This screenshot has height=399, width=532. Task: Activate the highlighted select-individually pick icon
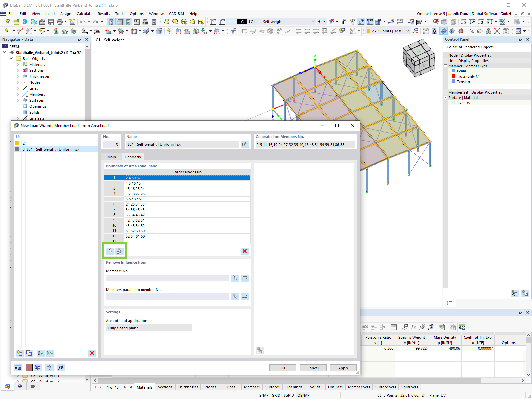pyautogui.click(x=110, y=251)
